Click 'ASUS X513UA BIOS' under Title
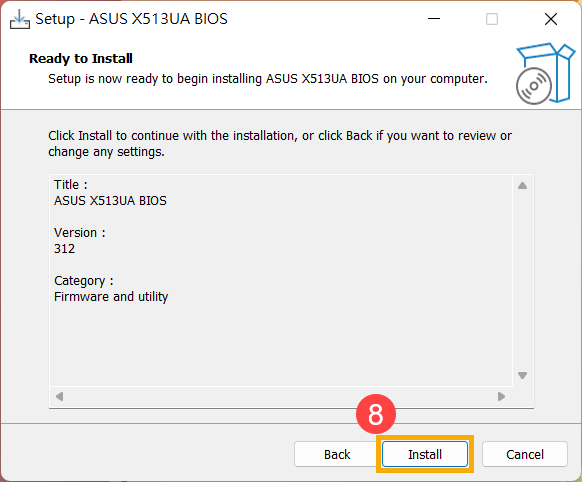 (110, 201)
